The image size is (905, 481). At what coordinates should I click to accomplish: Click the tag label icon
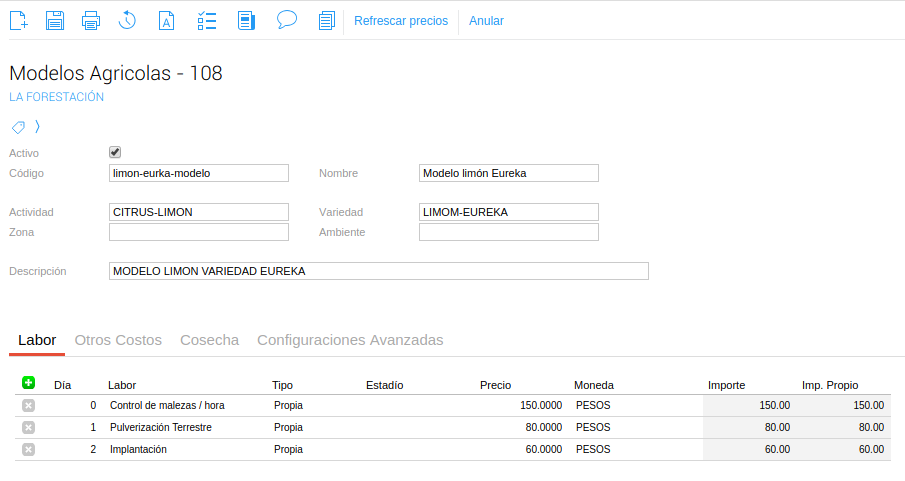click(18, 127)
